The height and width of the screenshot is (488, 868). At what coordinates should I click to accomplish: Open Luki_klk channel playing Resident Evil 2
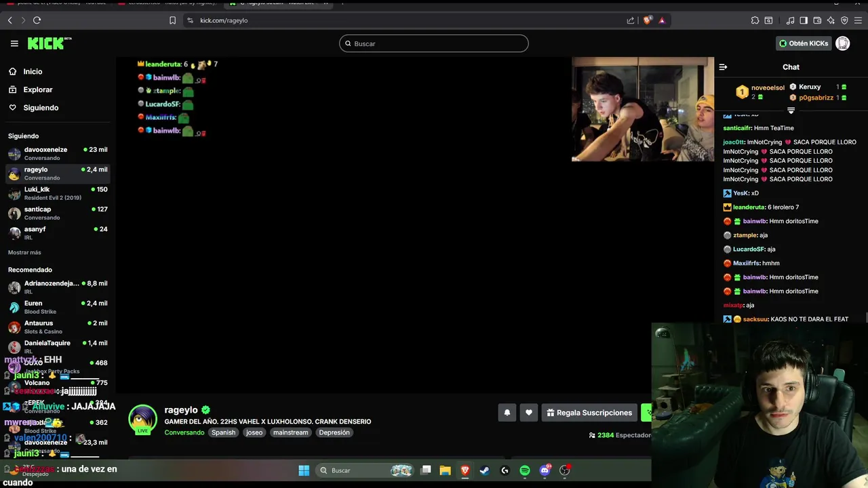point(58,193)
